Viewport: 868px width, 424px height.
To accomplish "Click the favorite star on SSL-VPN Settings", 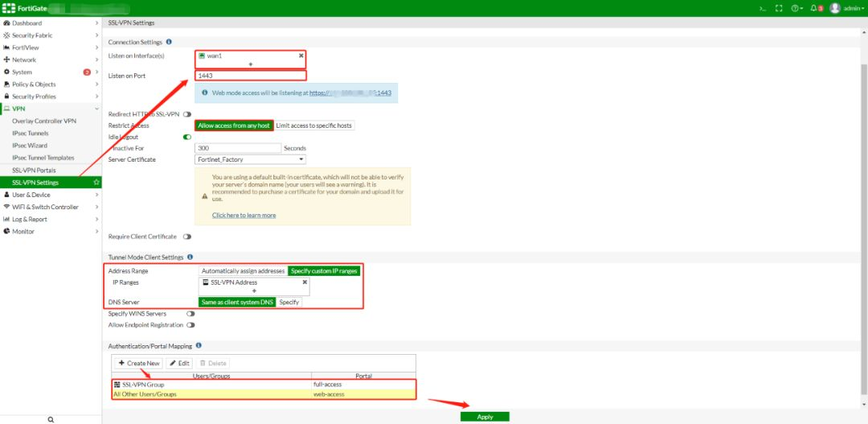I will (x=96, y=183).
